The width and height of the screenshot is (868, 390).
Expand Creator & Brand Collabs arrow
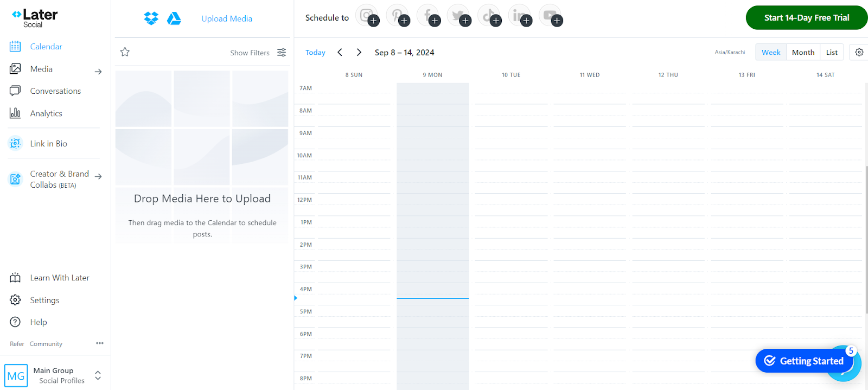pos(98,176)
